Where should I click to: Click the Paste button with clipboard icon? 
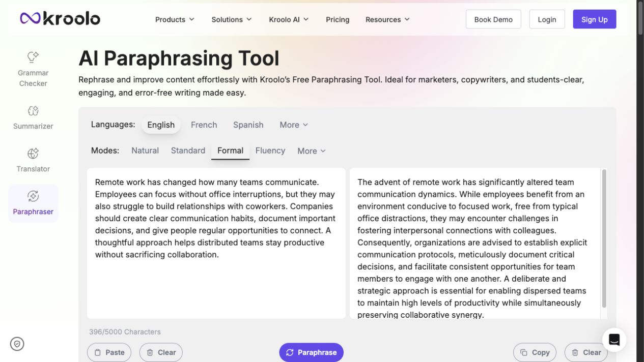pyautogui.click(x=109, y=352)
